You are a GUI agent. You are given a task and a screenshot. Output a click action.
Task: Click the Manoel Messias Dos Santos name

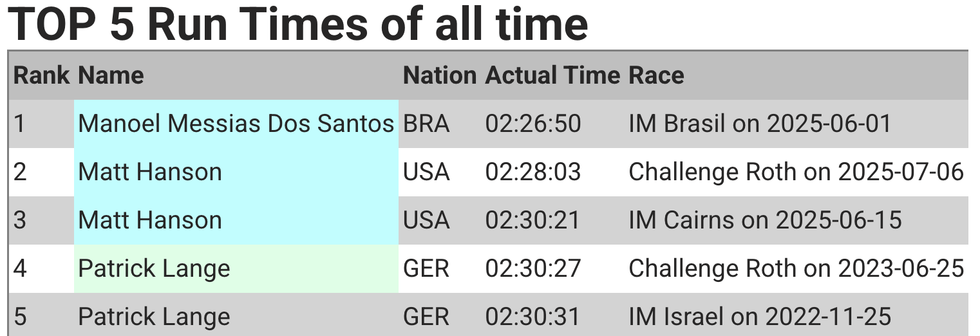pos(236,124)
